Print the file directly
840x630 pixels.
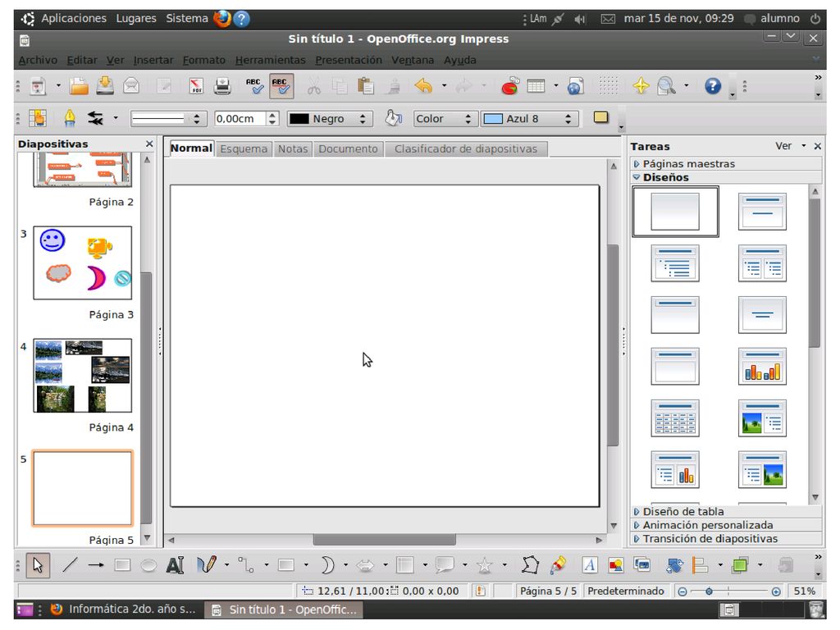[221, 85]
